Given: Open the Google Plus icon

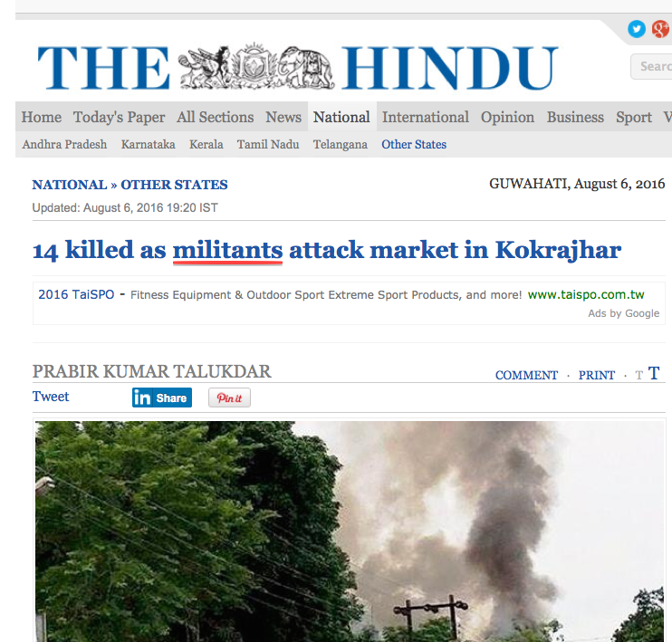Looking at the screenshot, I should coord(661,29).
